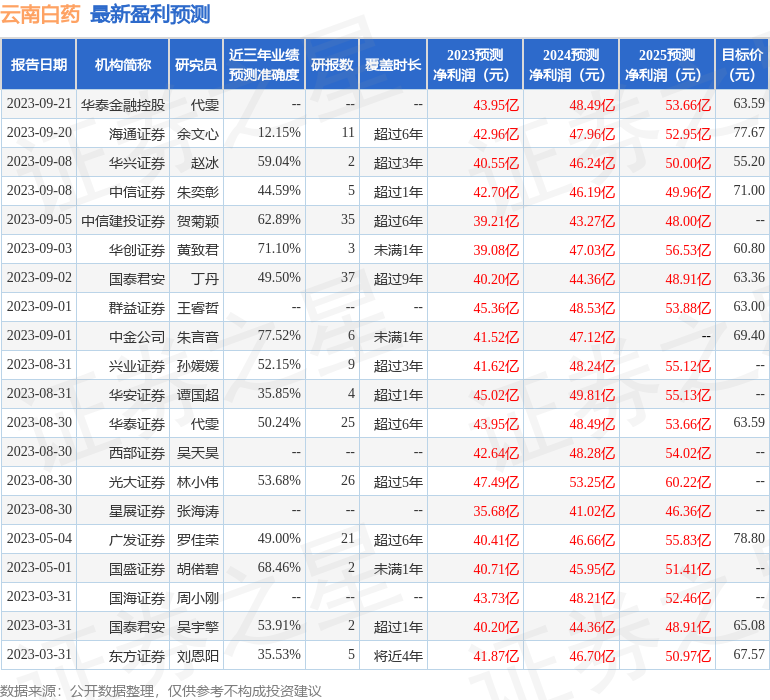Click researcher 谭国超
770x700 pixels.
tap(198, 394)
